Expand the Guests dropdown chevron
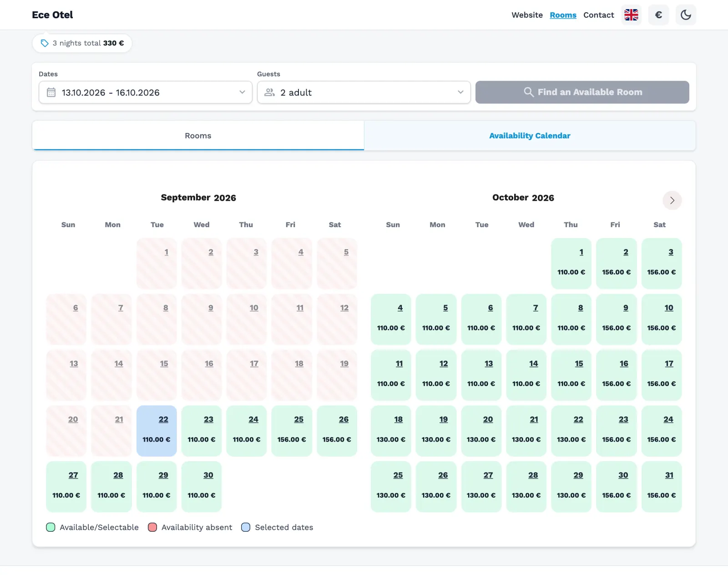This screenshot has height=575, width=728. (460, 92)
